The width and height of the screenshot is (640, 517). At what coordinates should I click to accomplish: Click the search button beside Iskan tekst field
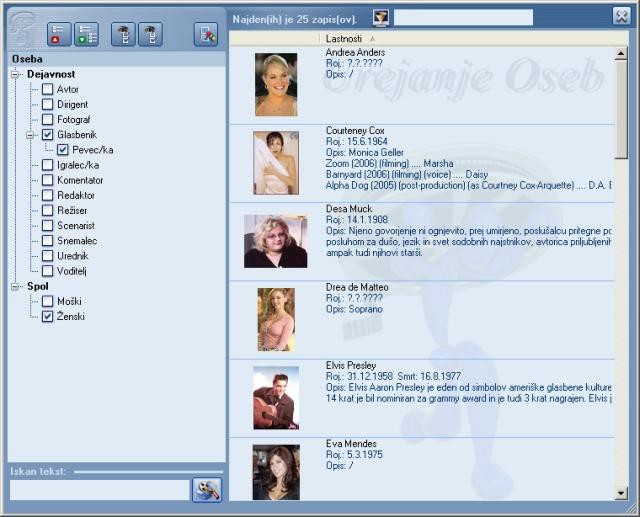(207, 490)
